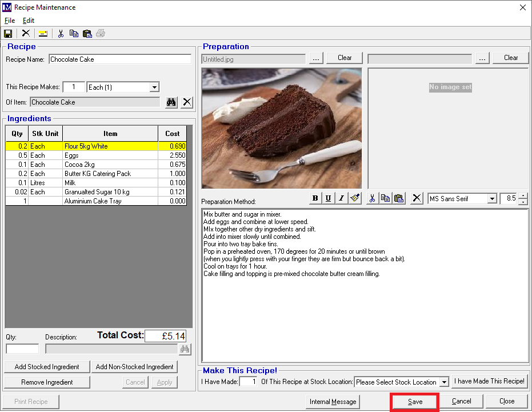Click the Add Stocked Ingredient button
This screenshot has height=412, width=532.
tap(47, 367)
